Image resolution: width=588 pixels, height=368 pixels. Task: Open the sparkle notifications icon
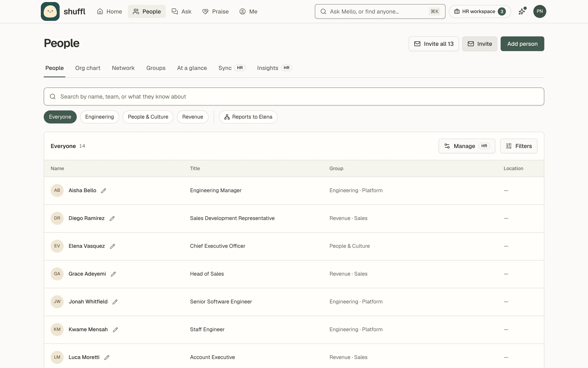[x=522, y=11]
